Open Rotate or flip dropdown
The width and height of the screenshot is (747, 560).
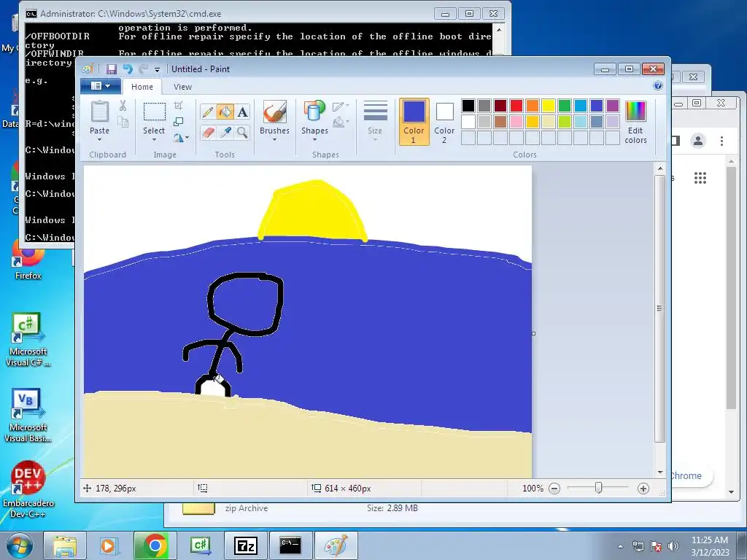click(x=181, y=138)
